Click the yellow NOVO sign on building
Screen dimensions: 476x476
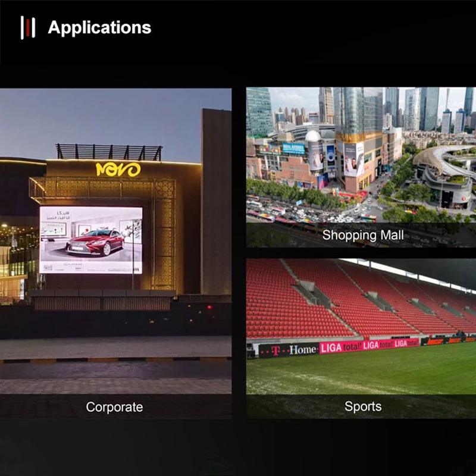click(118, 170)
